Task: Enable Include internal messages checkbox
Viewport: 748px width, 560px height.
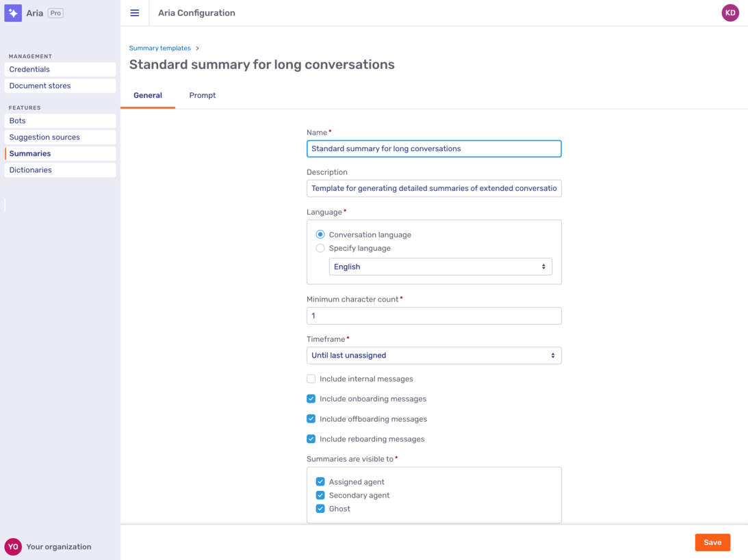Action: point(311,379)
